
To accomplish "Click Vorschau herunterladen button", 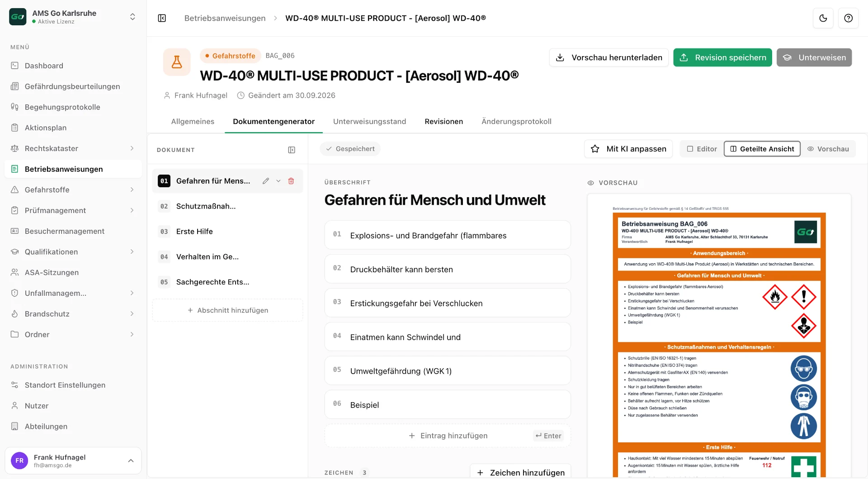I will pos(609,57).
